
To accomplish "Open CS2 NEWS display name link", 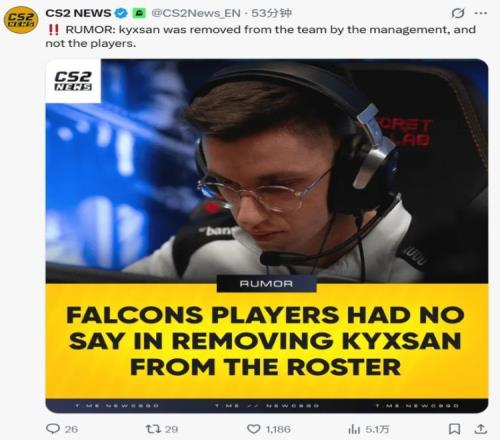I will [x=78, y=13].
